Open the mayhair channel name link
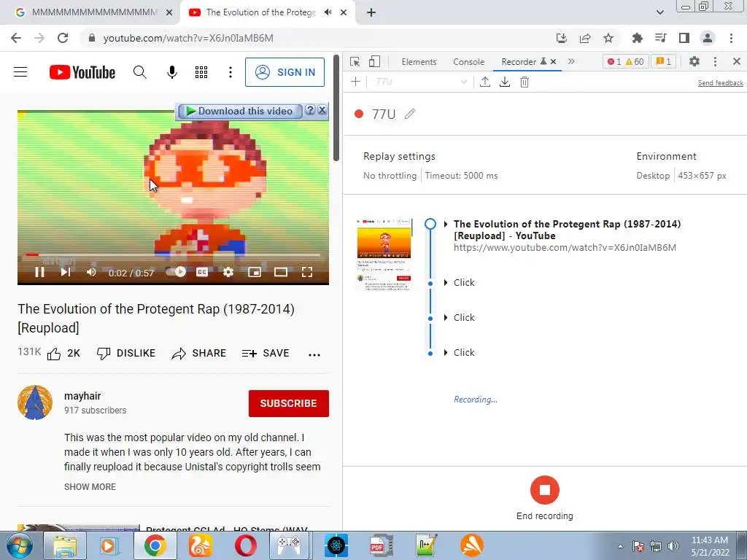Screen dimensions: 747x560 click(x=82, y=396)
